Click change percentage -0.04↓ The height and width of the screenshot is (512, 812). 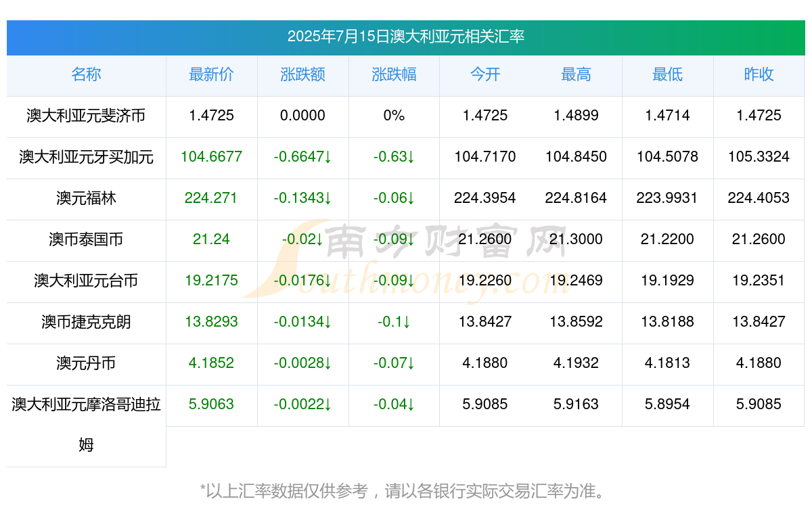394,404
